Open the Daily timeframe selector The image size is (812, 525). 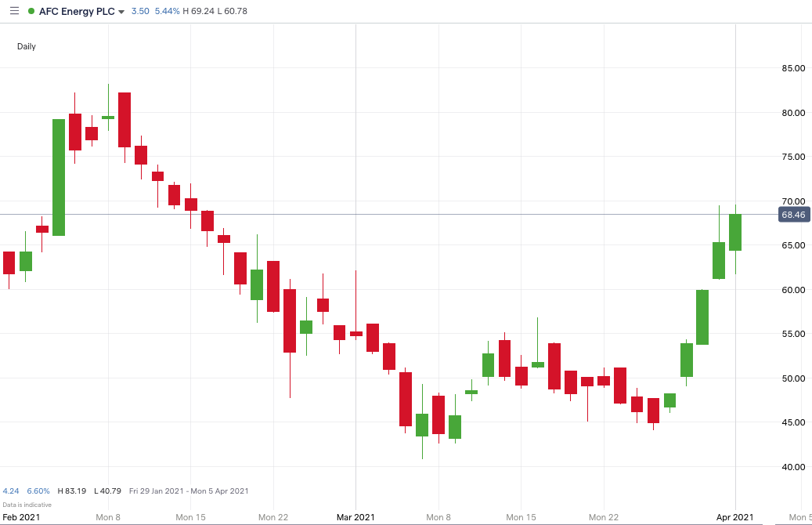pos(26,46)
